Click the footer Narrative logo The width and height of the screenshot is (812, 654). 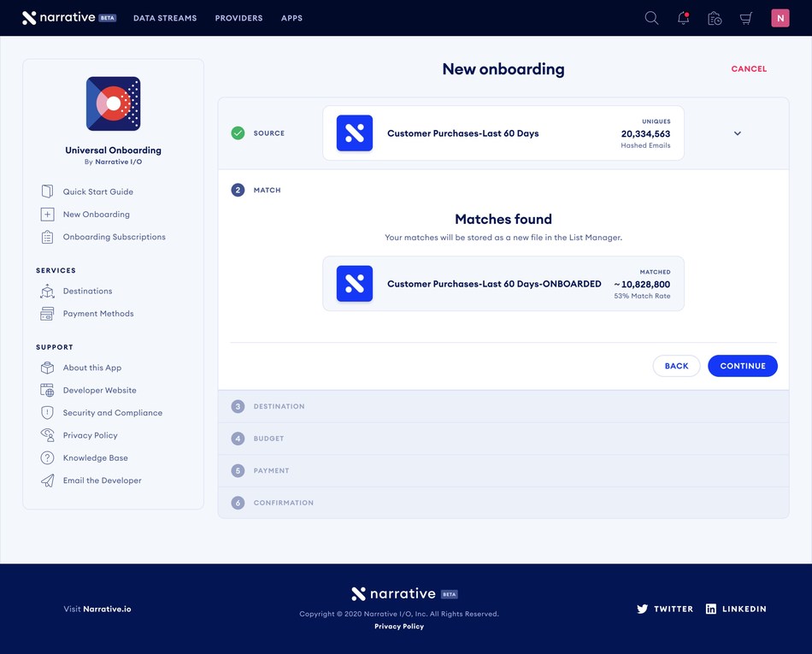coord(393,593)
